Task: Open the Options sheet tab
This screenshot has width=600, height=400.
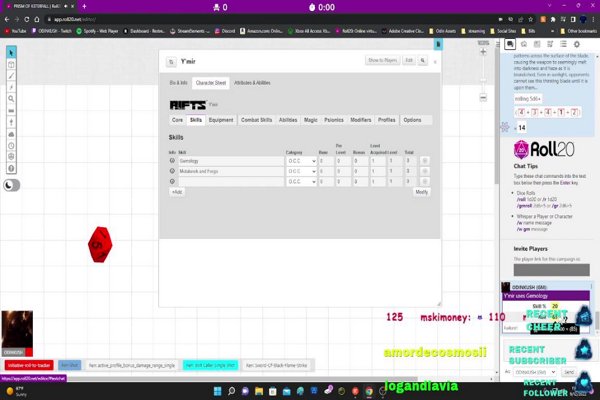Action: pyautogui.click(x=412, y=120)
